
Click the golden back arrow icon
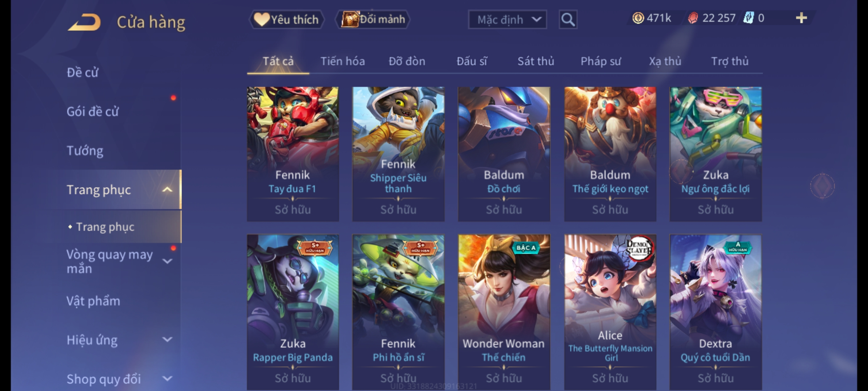pyautogui.click(x=84, y=22)
